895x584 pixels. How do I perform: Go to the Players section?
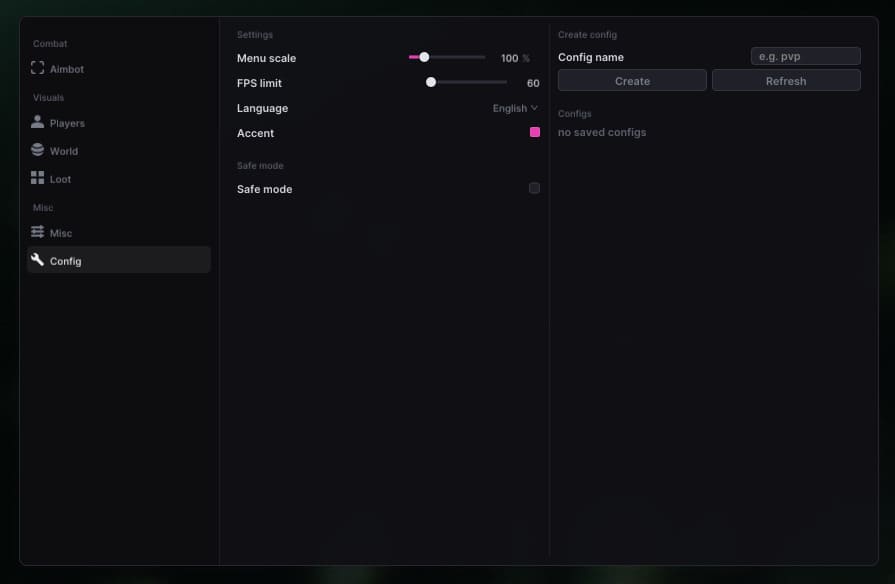(x=119, y=123)
